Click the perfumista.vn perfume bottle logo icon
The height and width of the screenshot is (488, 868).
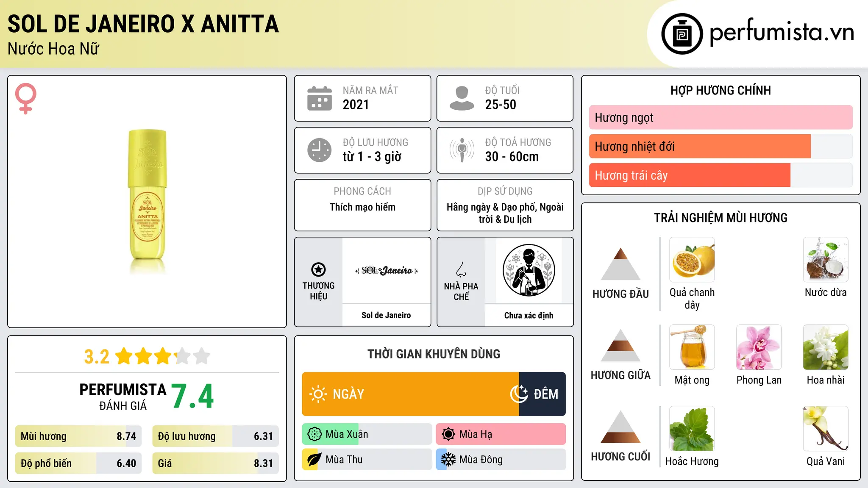tap(682, 34)
